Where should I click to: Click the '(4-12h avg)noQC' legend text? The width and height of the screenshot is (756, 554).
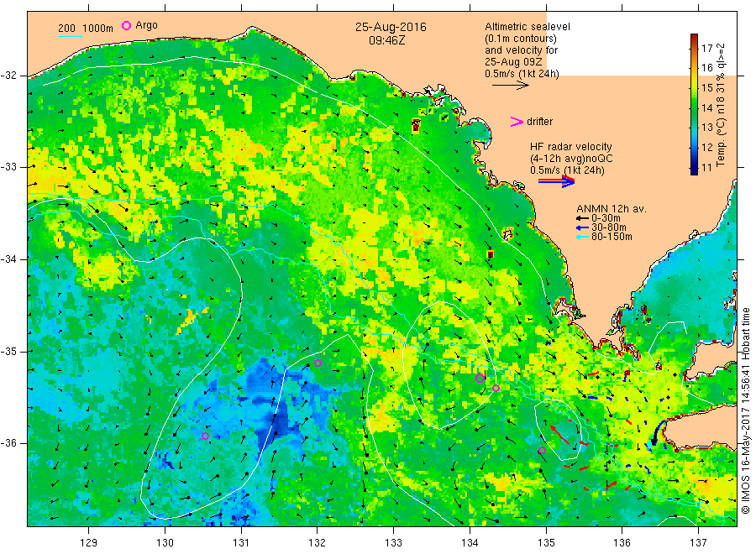(x=571, y=159)
